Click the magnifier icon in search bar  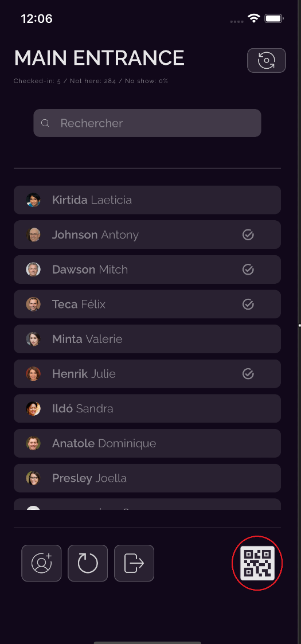pos(45,123)
